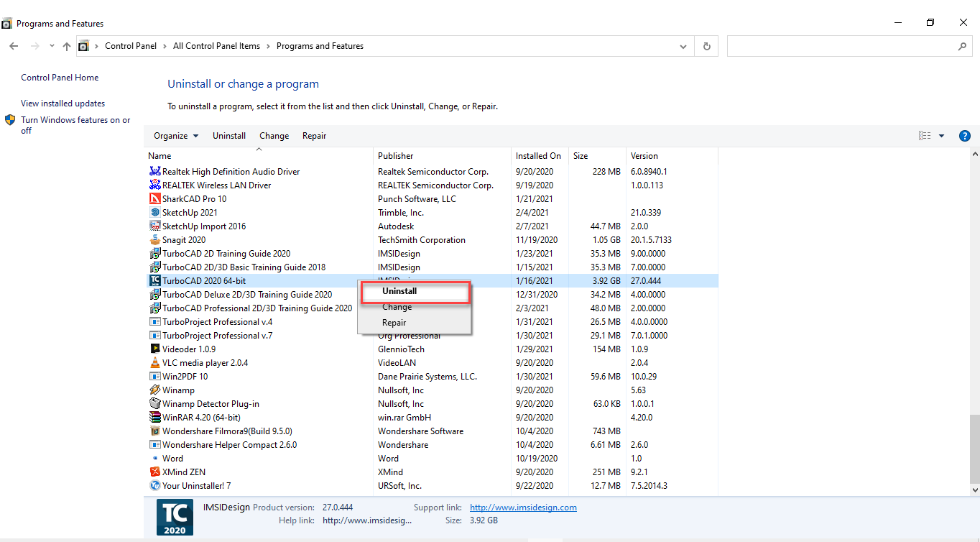Click the TurboCAD 2020 64-bit icon

(x=154, y=281)
